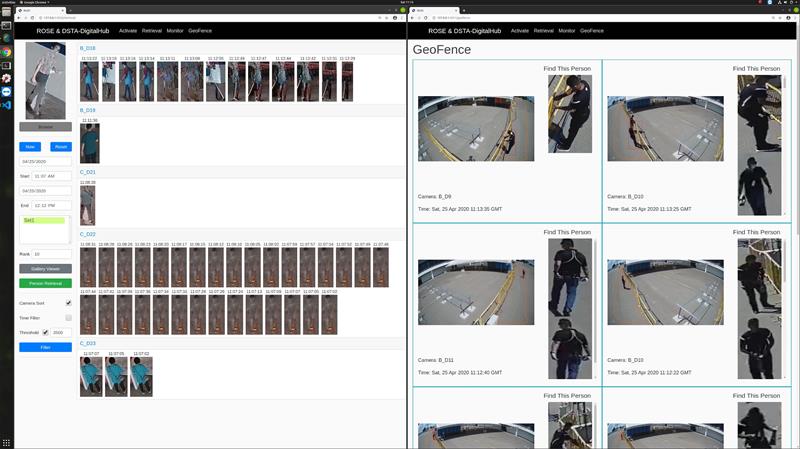The height and width of the screenshot is (449, 800).
Task: Open the Start time field showing 11:07 AM
Action: tap(52, 176)
